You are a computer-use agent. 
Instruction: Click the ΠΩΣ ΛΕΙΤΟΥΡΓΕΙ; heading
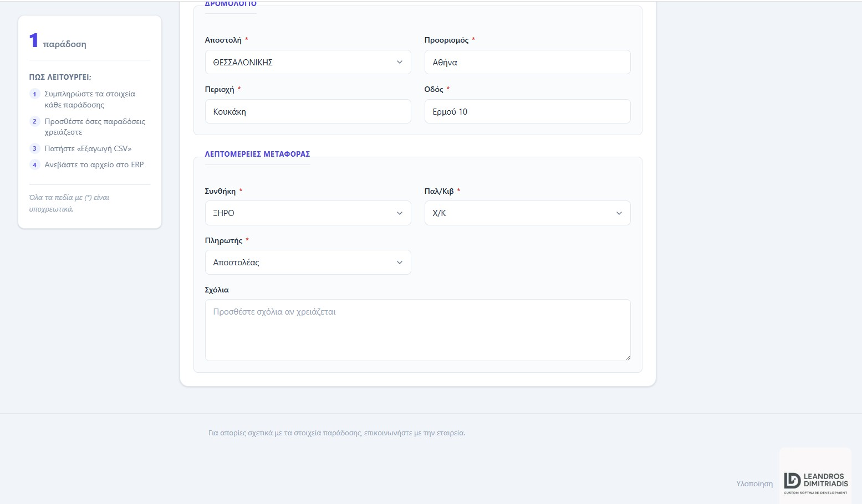(60, 77)
